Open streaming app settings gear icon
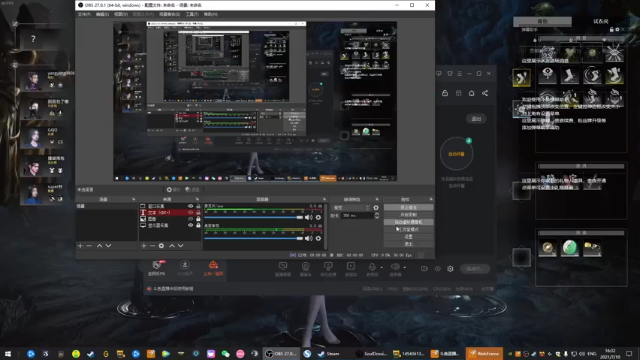This screenshot has width=640, height=360. [x=450, y=269]
